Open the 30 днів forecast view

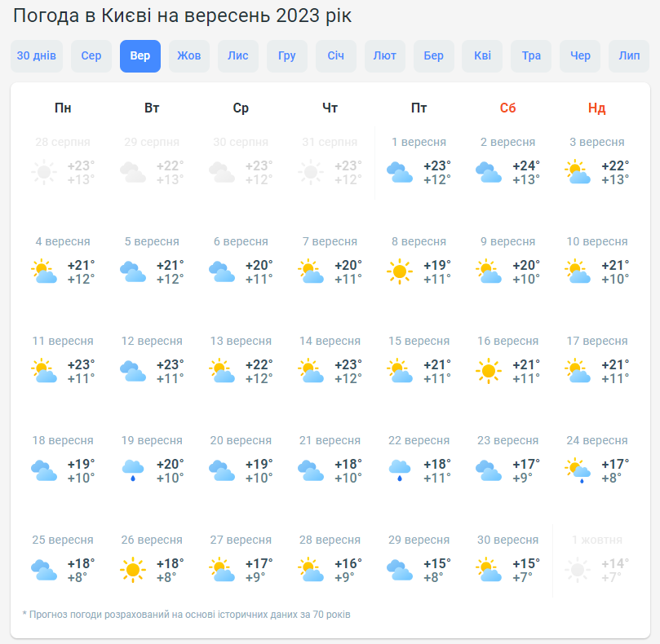click(36, 56)
